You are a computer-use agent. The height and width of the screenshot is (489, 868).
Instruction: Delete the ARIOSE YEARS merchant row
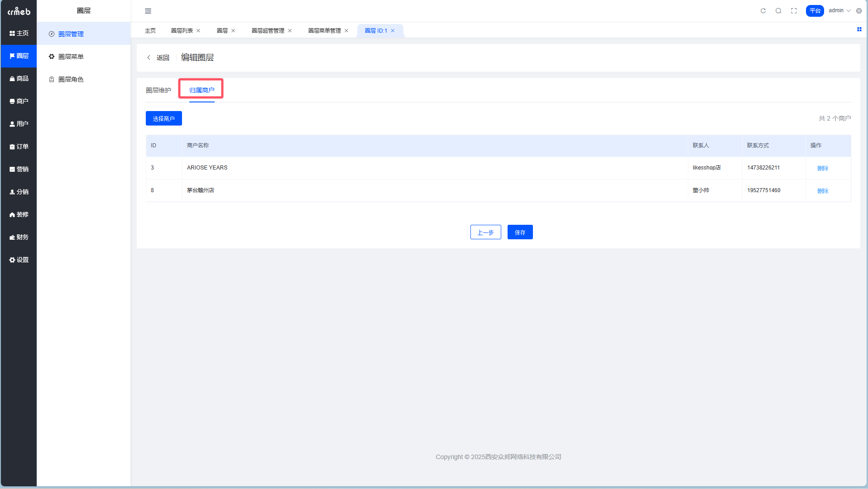pos(822,168)
